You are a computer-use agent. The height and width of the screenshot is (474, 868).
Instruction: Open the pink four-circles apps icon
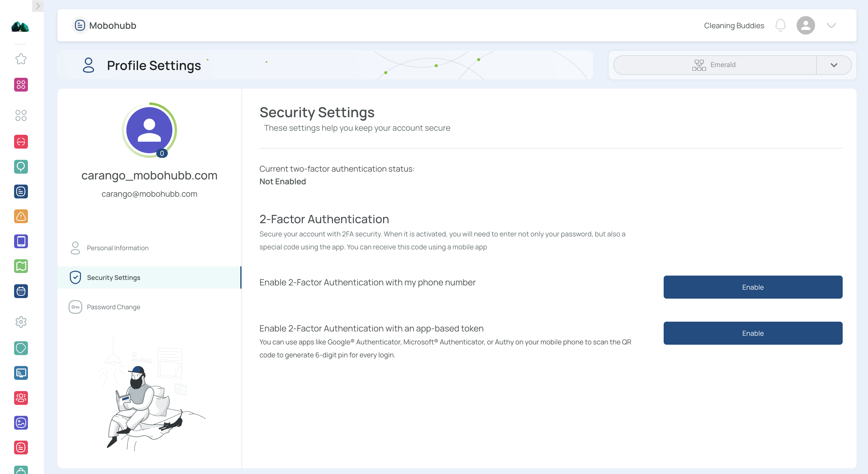[x=21, y=85]
